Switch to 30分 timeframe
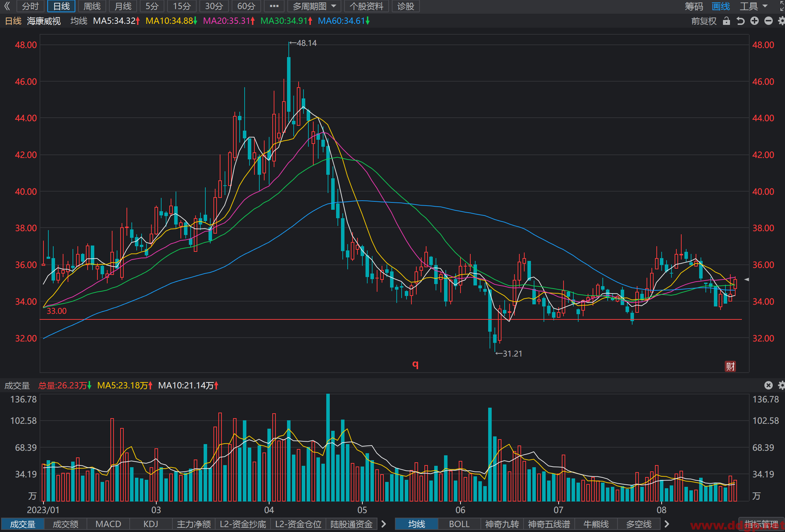The width and height of the screenshot is (785, 532). tap(214, 6)
